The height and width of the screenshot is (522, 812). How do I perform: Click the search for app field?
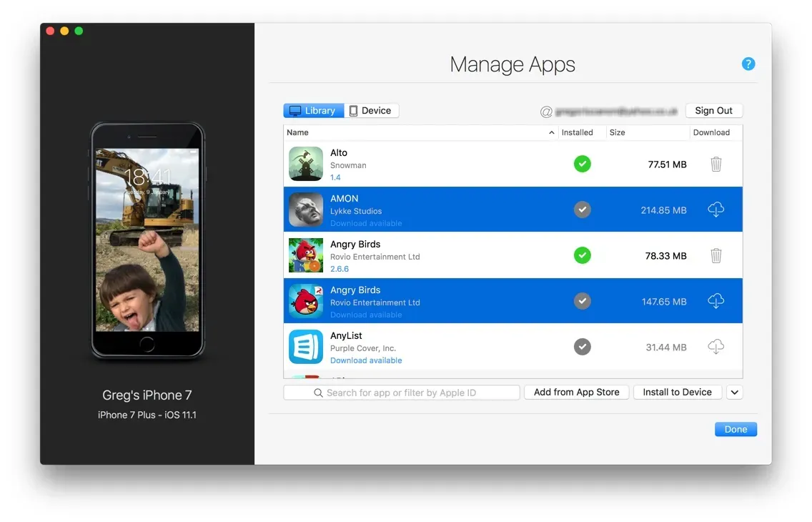(x=402, y=393)
